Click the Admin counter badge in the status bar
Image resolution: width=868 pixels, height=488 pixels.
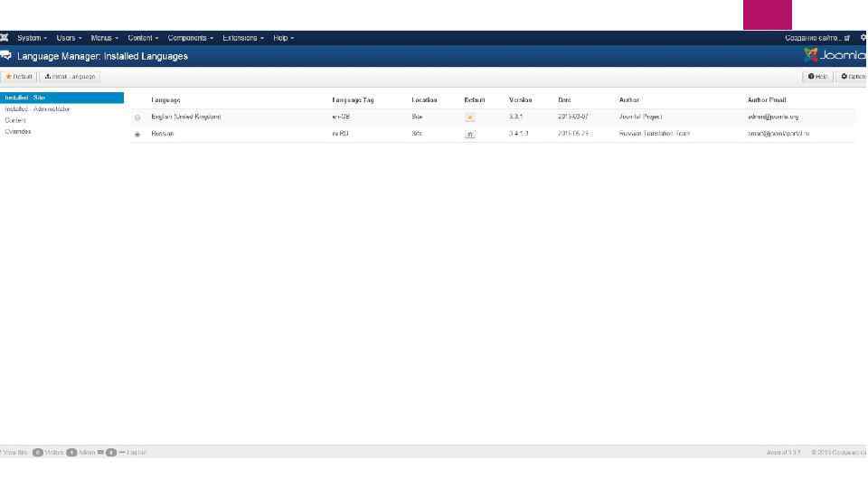pyautogui.click(x=71, y=453)
